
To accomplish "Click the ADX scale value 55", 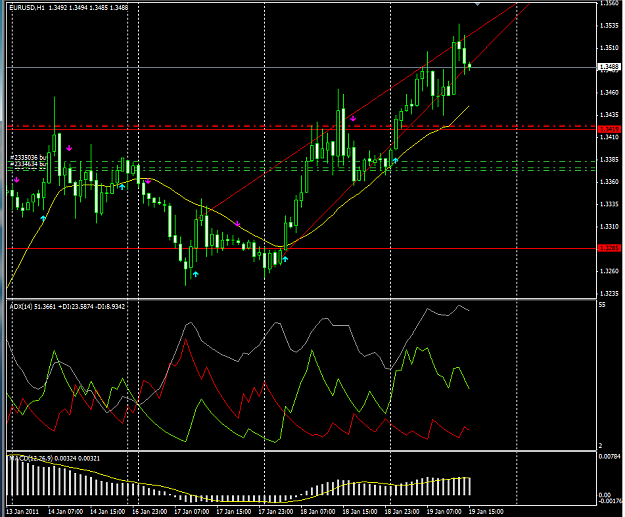I will [x=602, y=305].
